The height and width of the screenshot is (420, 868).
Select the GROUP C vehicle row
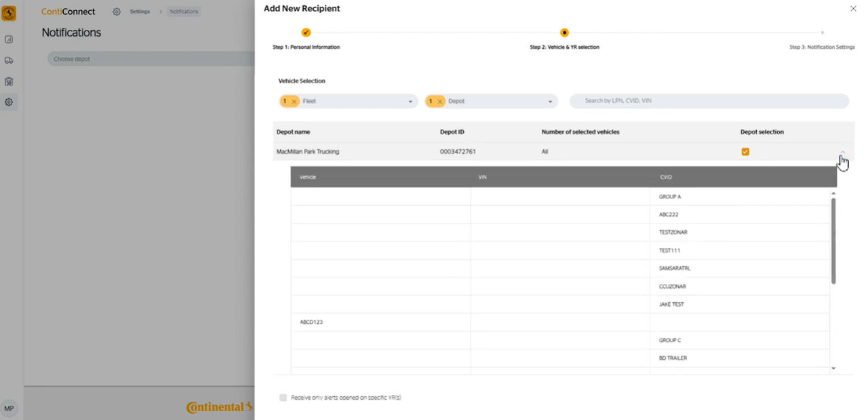click(x=561, y=340)
